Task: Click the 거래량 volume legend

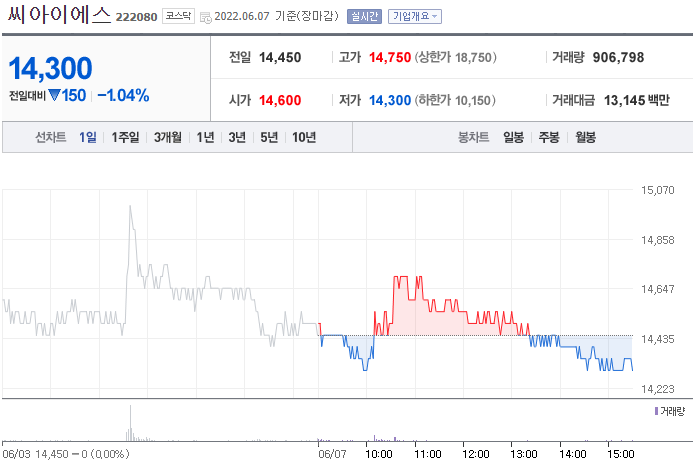Action: pos(670,411)
